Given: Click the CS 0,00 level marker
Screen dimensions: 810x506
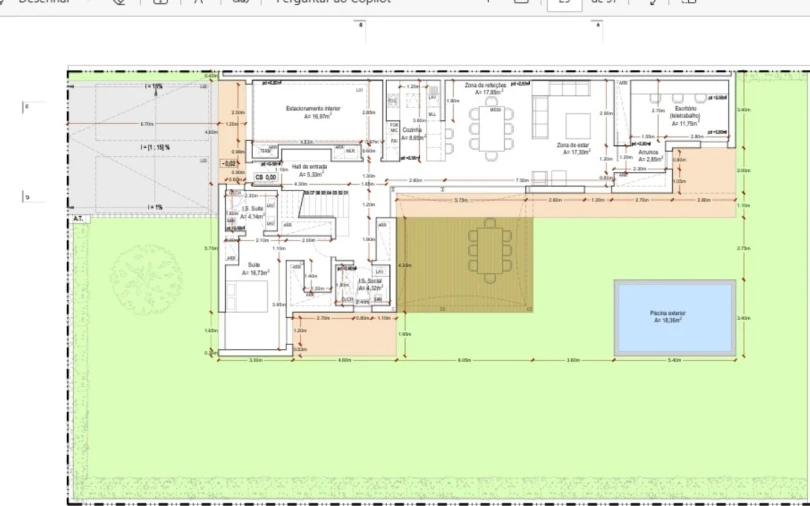Looking at the screenshot, I should pyautogui.click(x=265, y=177).
